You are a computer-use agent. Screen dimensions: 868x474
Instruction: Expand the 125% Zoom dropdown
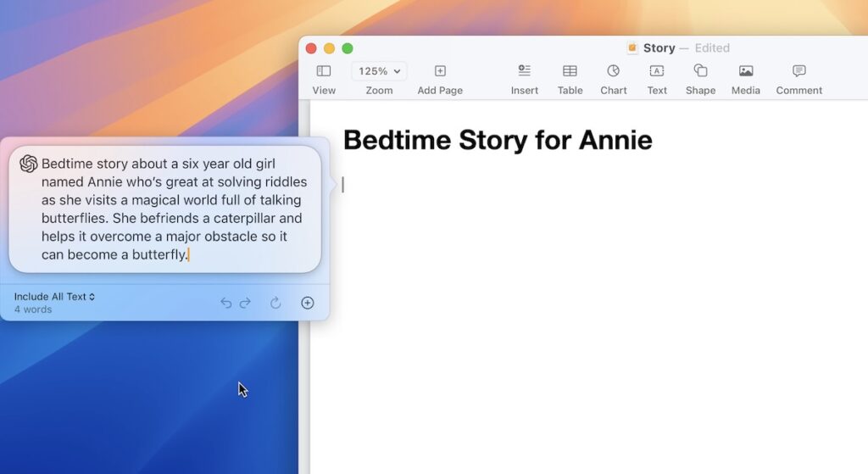click(x=379, y=71)
